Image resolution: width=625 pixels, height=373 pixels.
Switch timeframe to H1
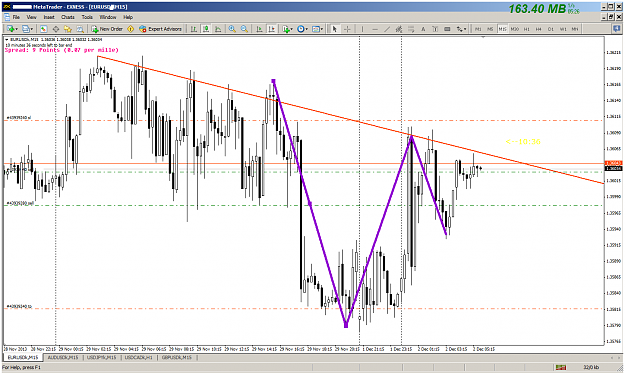527,29
